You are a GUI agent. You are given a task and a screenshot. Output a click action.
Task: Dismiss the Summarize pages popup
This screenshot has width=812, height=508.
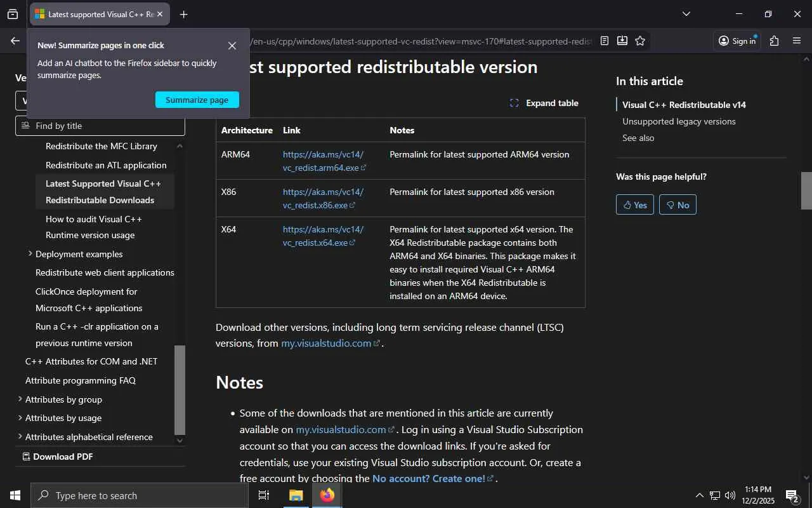tap(232, 46)
